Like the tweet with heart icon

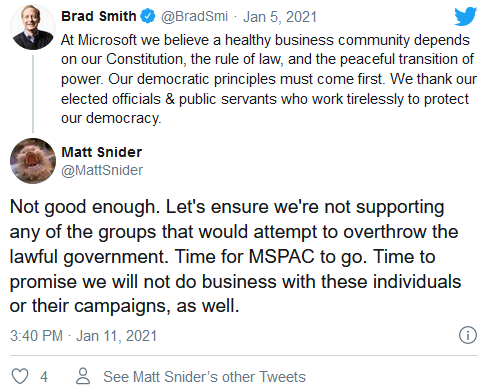pyautogui.click(x=20, y=377)
